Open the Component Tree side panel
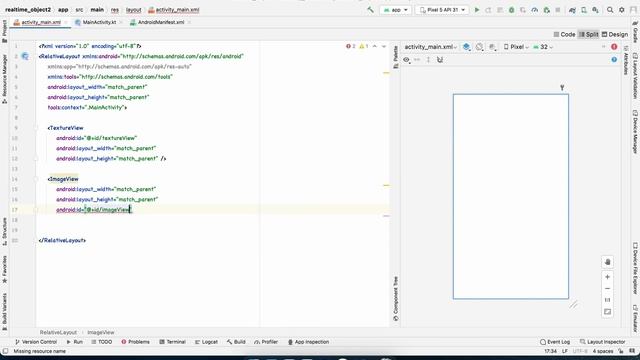This screenshot has width=640, height=360. (395, 299)
